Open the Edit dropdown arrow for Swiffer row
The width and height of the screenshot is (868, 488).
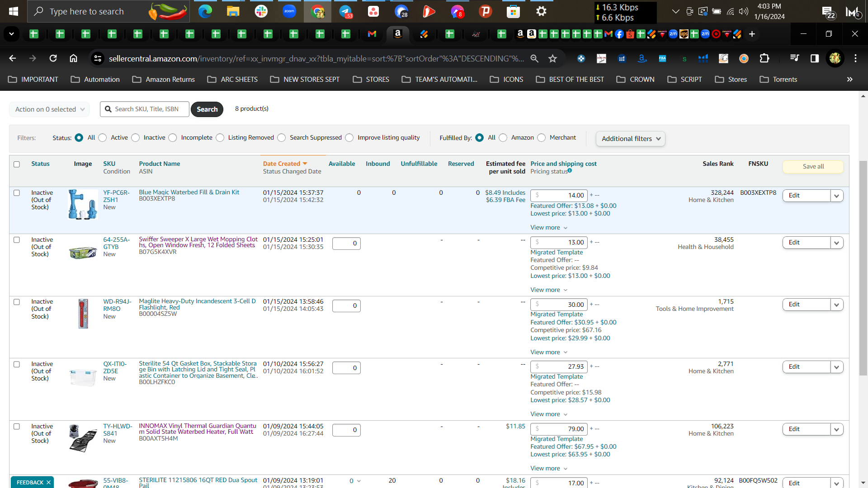837,243
